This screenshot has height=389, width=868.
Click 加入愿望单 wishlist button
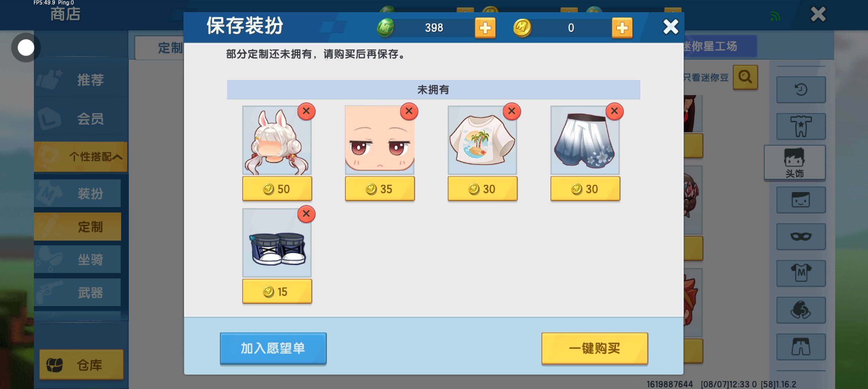coord(273,348)
